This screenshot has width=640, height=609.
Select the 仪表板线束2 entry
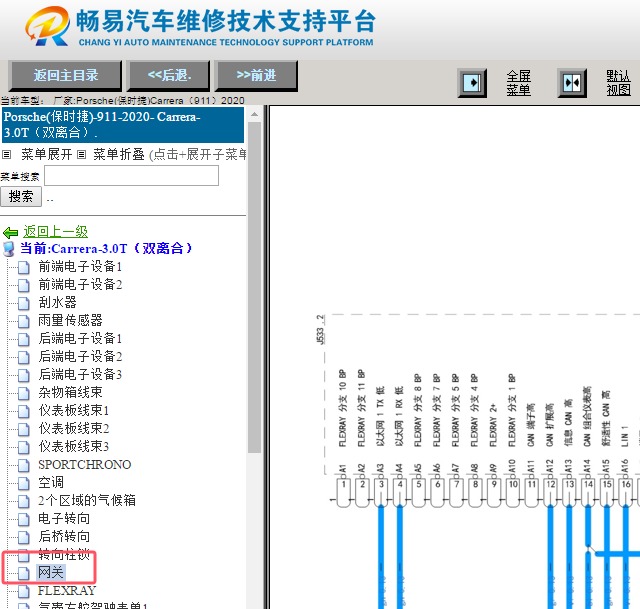click(74, 429)
